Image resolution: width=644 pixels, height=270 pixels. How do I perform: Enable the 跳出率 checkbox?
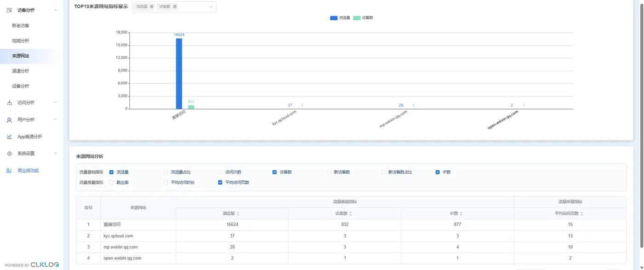pos(111,182)
